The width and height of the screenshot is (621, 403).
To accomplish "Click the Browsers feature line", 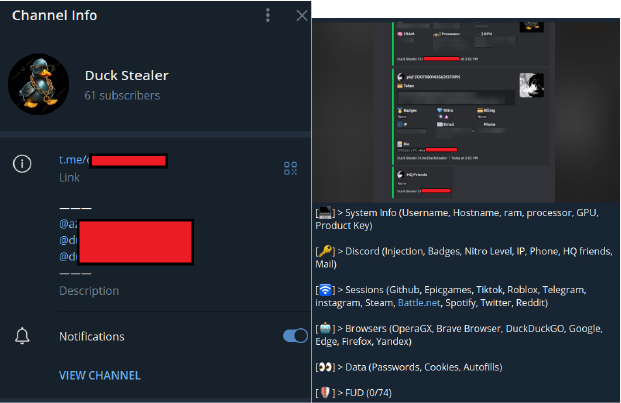I will [x=459, y=335].
